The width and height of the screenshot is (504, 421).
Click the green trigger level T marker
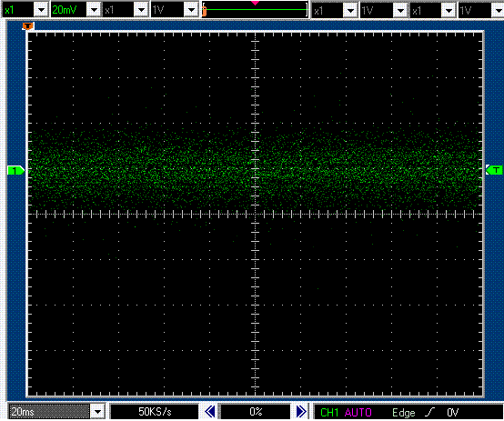click(x=494, y=170)
